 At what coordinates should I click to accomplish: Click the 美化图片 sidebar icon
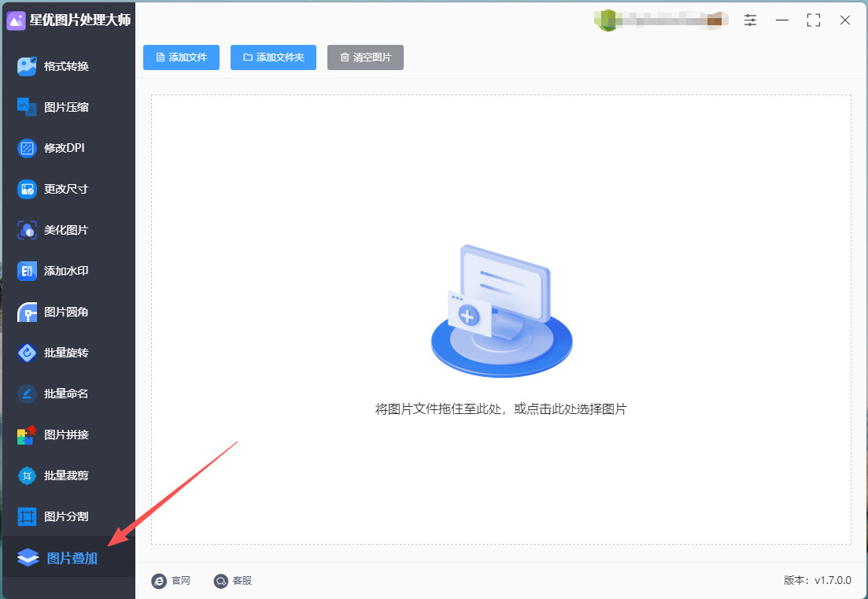[x=27, y=231]
